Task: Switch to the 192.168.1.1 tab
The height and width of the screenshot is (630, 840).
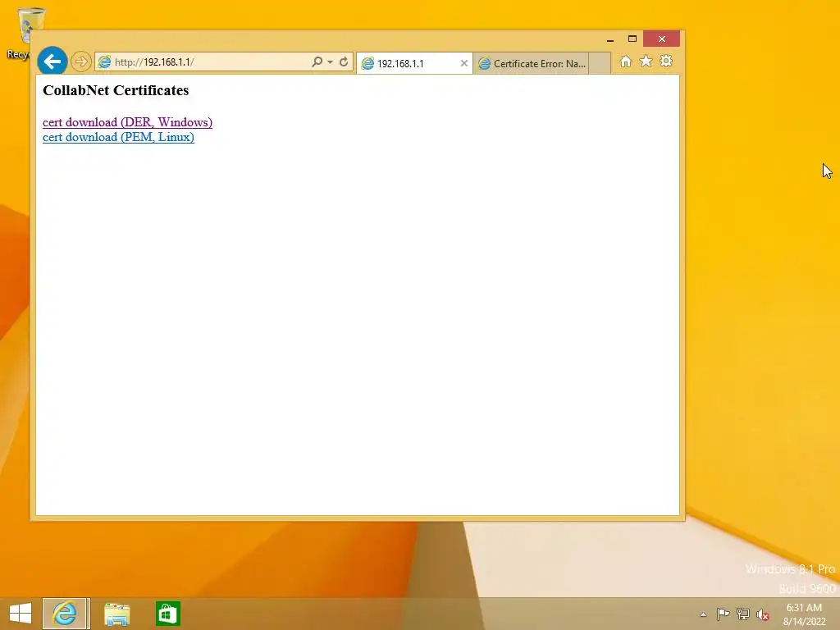Action: 414,63
